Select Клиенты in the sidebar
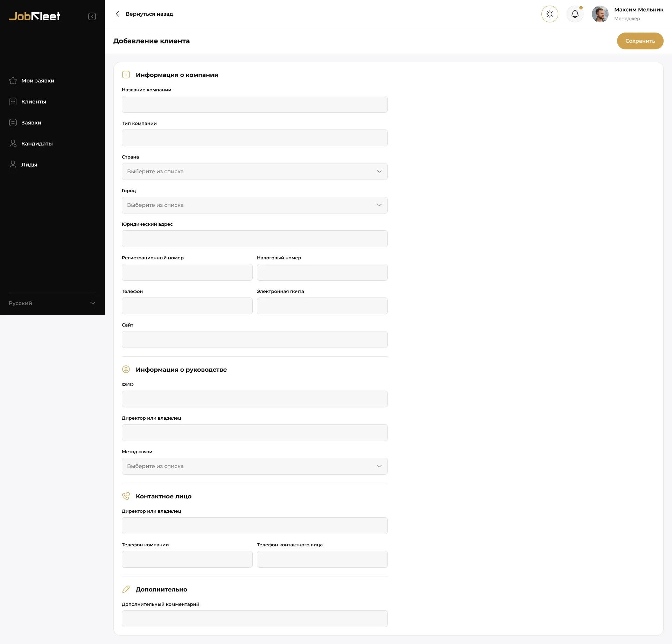 coord(33,101)
